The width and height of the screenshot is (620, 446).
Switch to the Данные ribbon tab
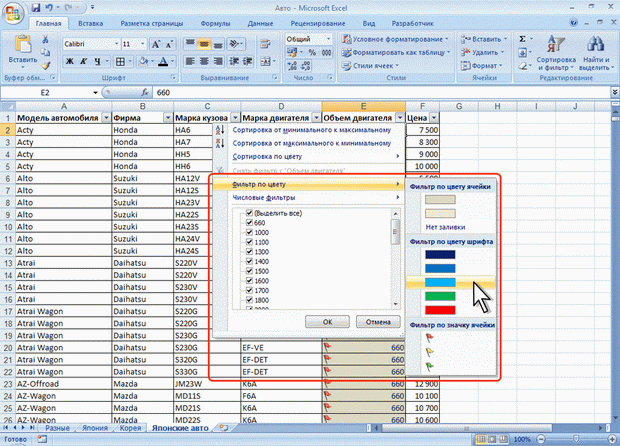[260, 23]
